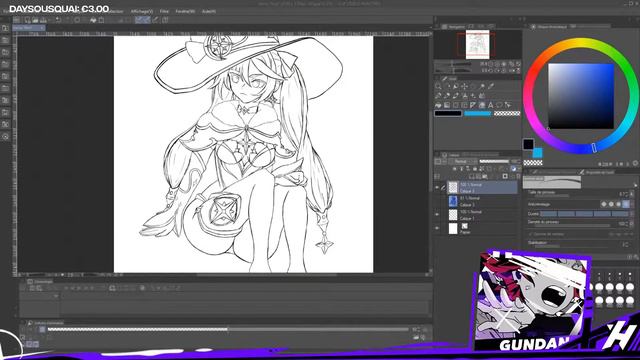Image resolution: width=640 pixels, height=360 pixels.
Task: Click the New layer folder icon
Action: click(484, 176)
